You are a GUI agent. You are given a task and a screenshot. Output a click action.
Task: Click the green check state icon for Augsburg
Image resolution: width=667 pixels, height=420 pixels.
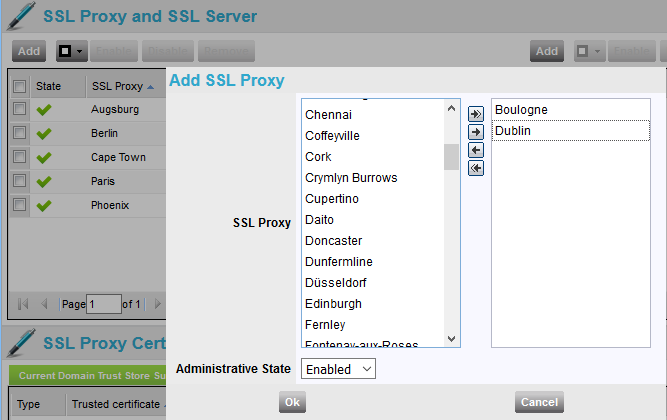point(44,109)
